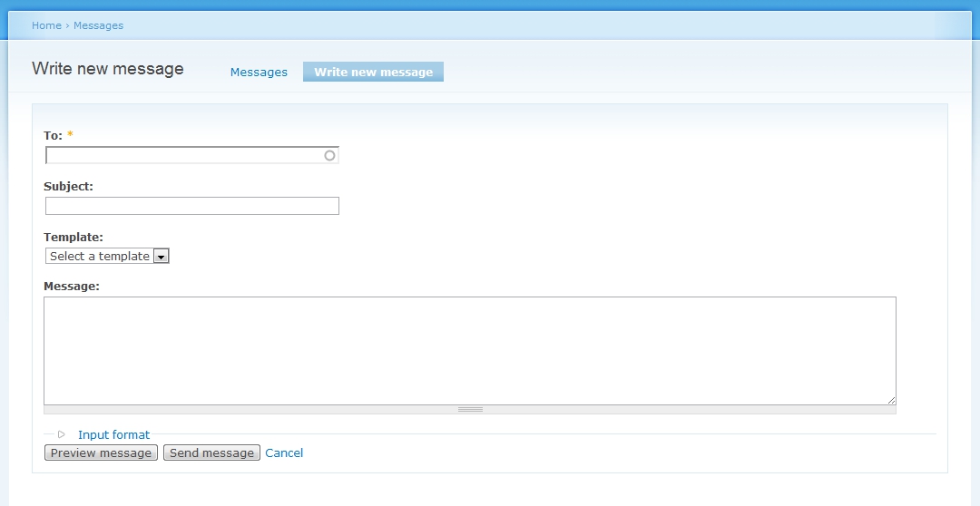Viewport: 980px width, 506px height.
Task: Click inside the Message text area
Action: coord(469,350)
